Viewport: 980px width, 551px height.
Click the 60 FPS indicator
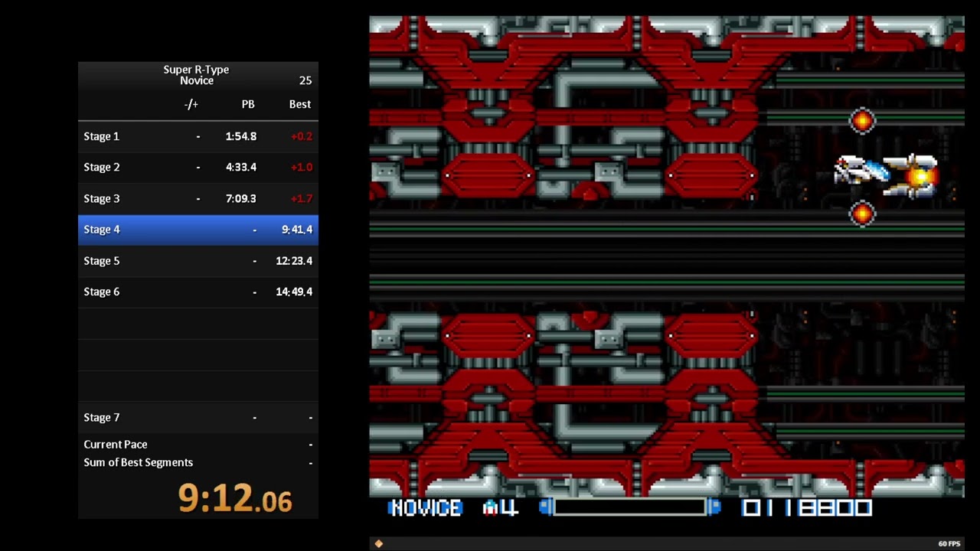click(x=949, y=544)
